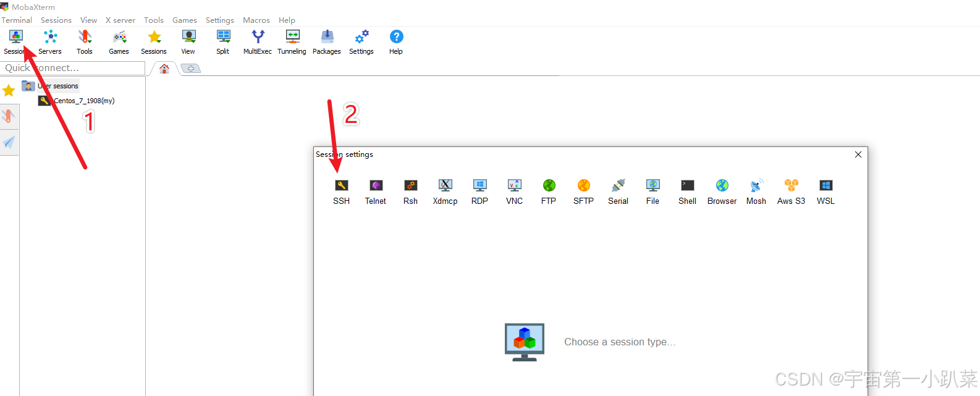Choose SFTP session type
Viewport: 980px width, 396px height.
[584, 192]
